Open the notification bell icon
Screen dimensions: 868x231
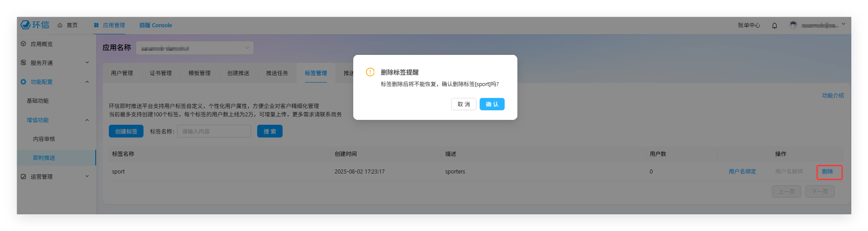click(x=775, y=25)
